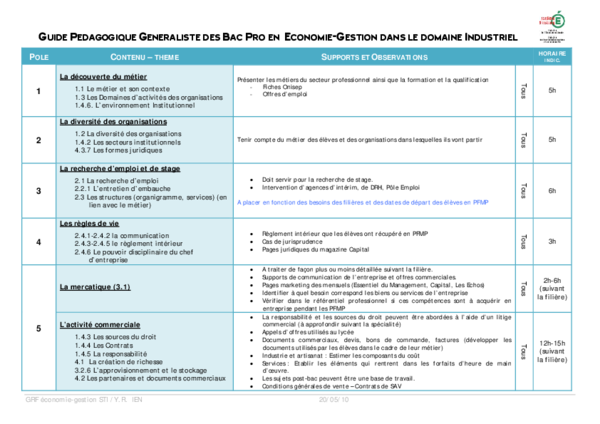This screenshot has height=424, width=600.
Task: Click the '3h' hours cell
Action: click(x=552, y=241)
